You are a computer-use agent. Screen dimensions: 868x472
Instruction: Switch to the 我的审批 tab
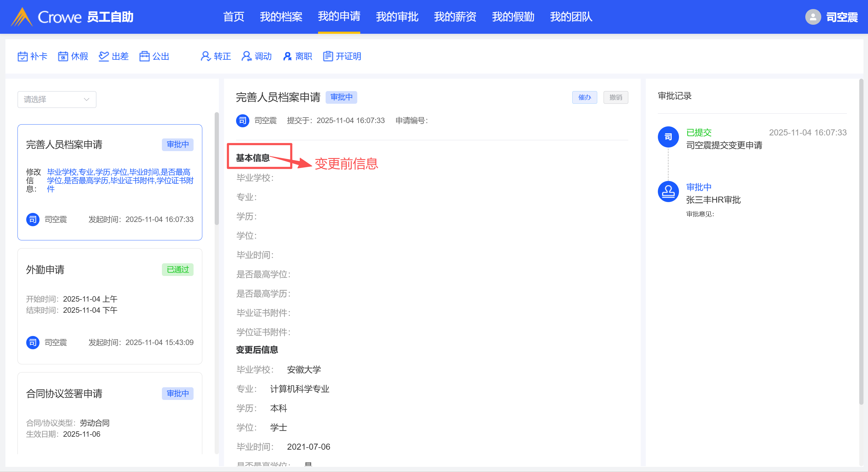[x=397, y=17]
